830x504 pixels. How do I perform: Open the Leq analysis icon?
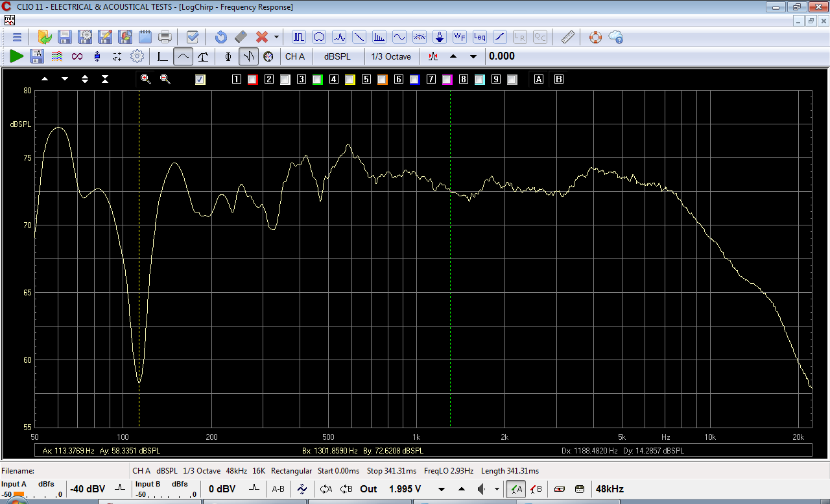(x=480, y=37)
